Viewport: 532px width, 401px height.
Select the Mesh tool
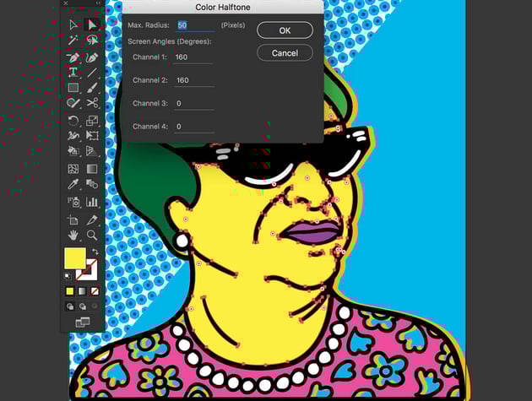coord(73,169)
